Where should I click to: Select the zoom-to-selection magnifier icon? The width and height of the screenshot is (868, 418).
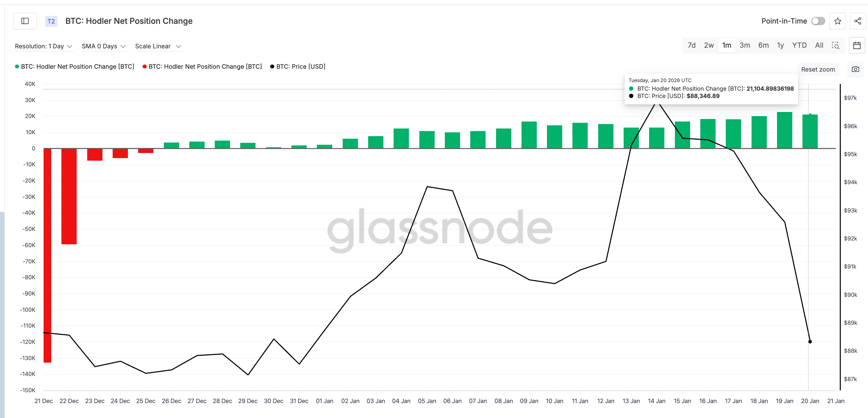click(836, 45)
